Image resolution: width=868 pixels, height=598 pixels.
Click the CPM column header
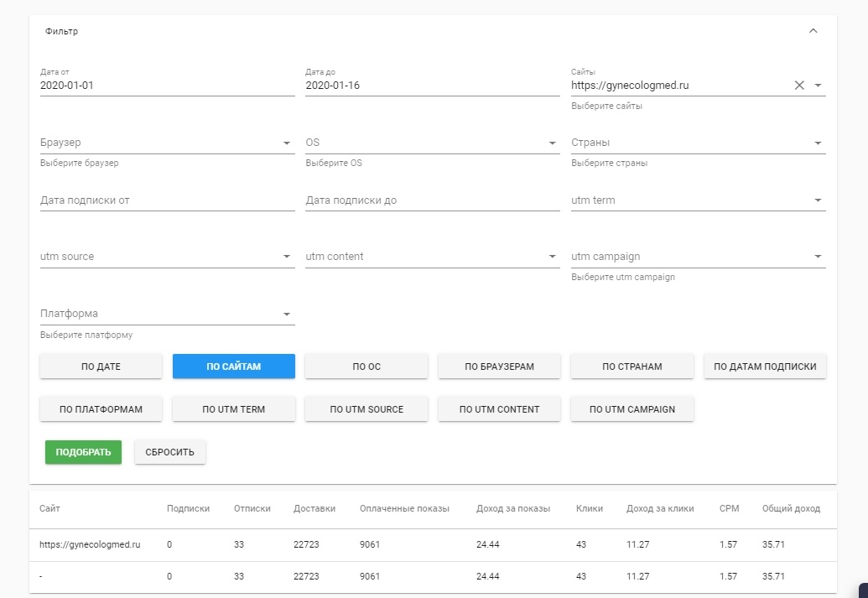pos(729,508)
